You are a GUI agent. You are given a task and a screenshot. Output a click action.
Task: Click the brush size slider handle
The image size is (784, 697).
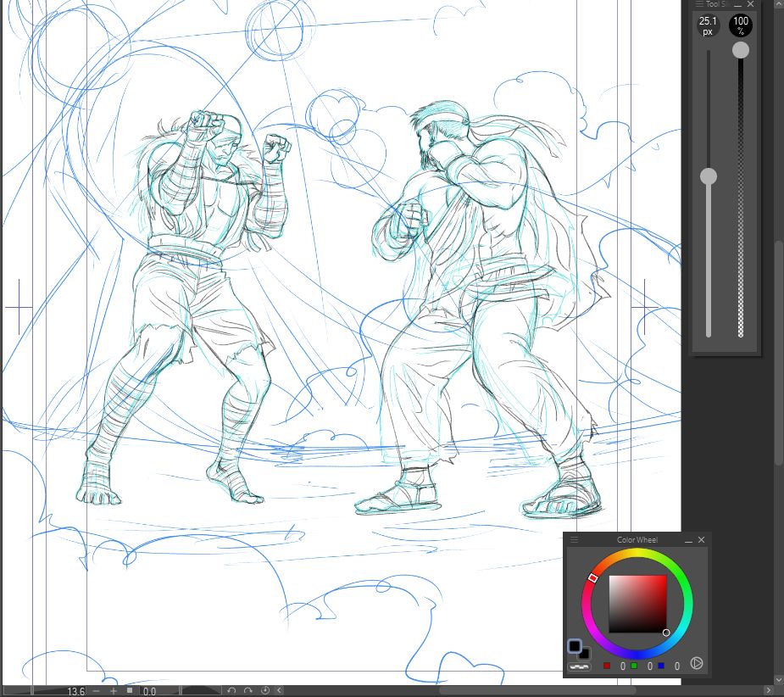coord(708,176)
